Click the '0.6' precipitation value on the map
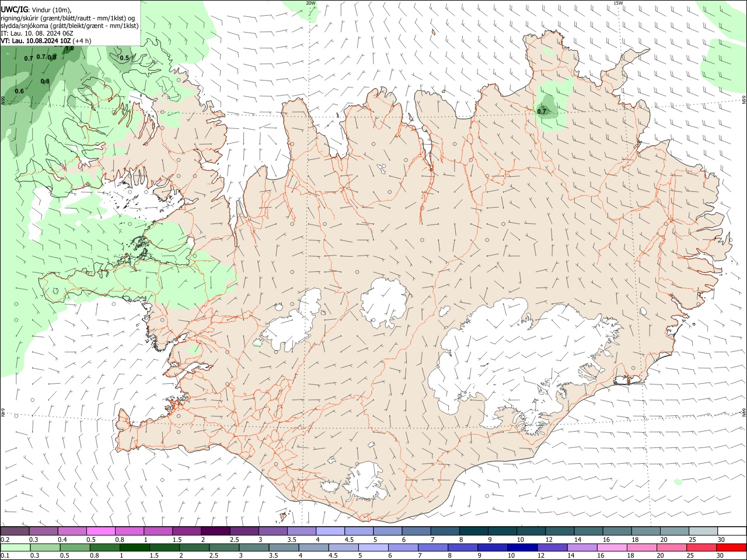 click(x=19, y=91)
